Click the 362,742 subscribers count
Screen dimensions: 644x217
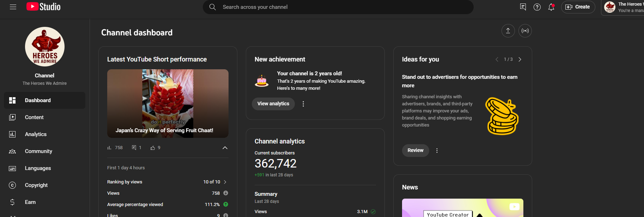click(275, 164)
